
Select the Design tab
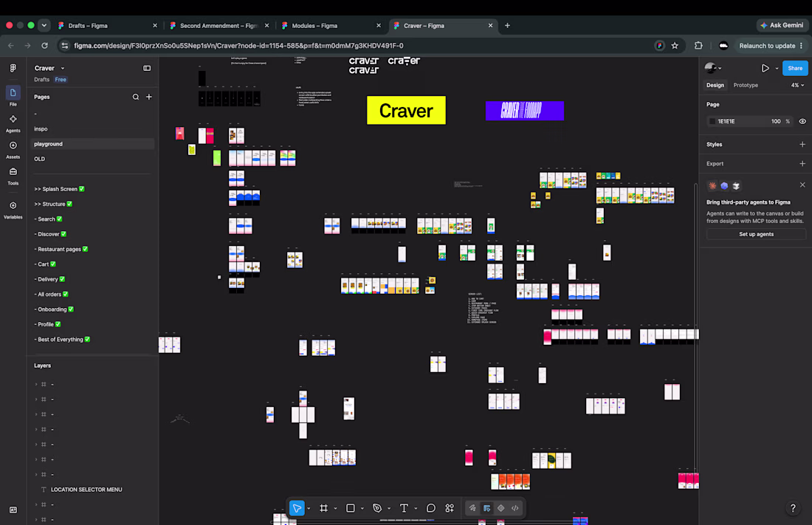[715, 85]
